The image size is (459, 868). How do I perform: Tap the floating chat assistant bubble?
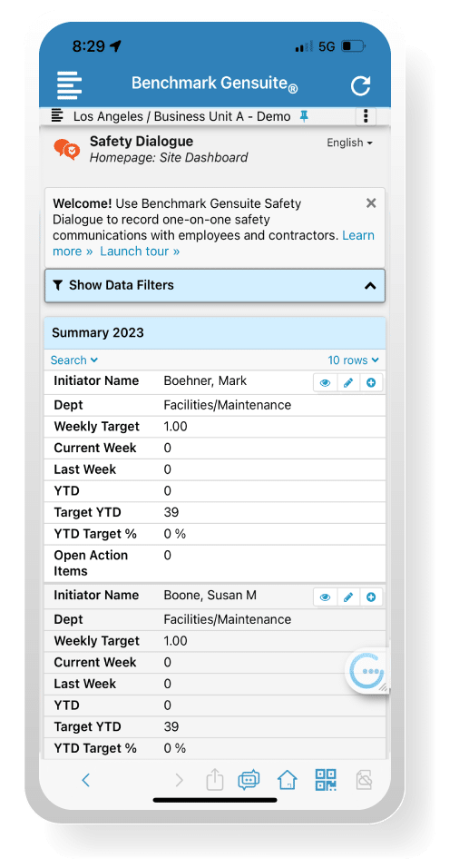point(367,671)
